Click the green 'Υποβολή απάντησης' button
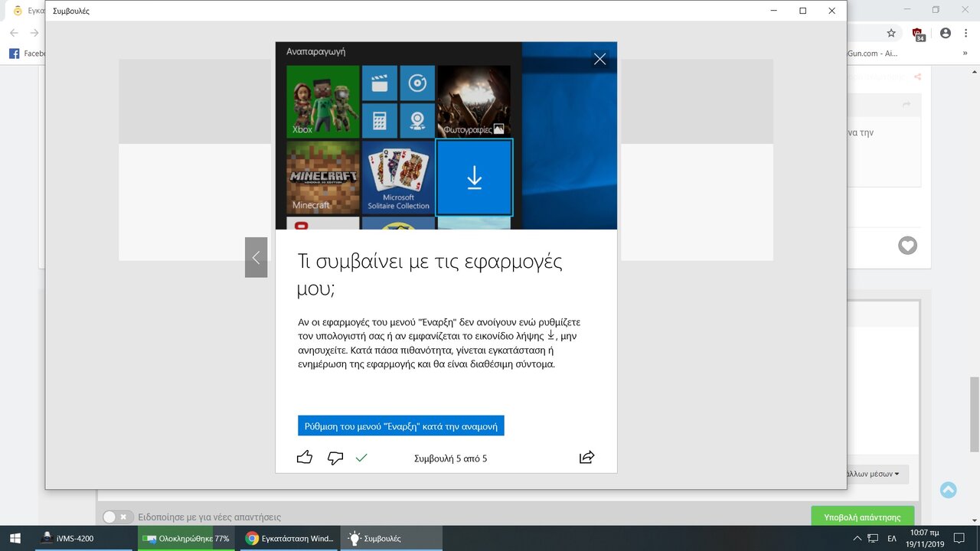This screenshot has height=551, width=980. (862, 517)
